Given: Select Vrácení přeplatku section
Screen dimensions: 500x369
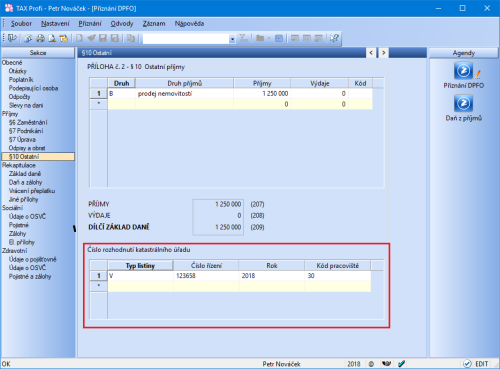Looking at the screenshot, I should tap(32, 191).
